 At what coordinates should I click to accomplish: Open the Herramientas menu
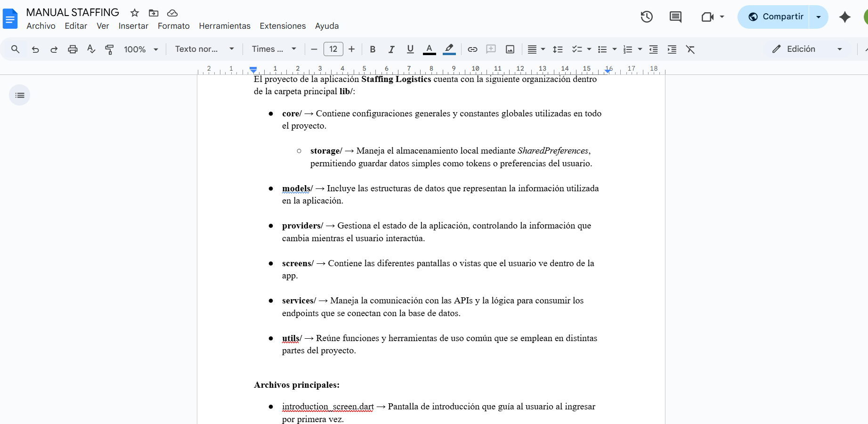click(224, 26)
